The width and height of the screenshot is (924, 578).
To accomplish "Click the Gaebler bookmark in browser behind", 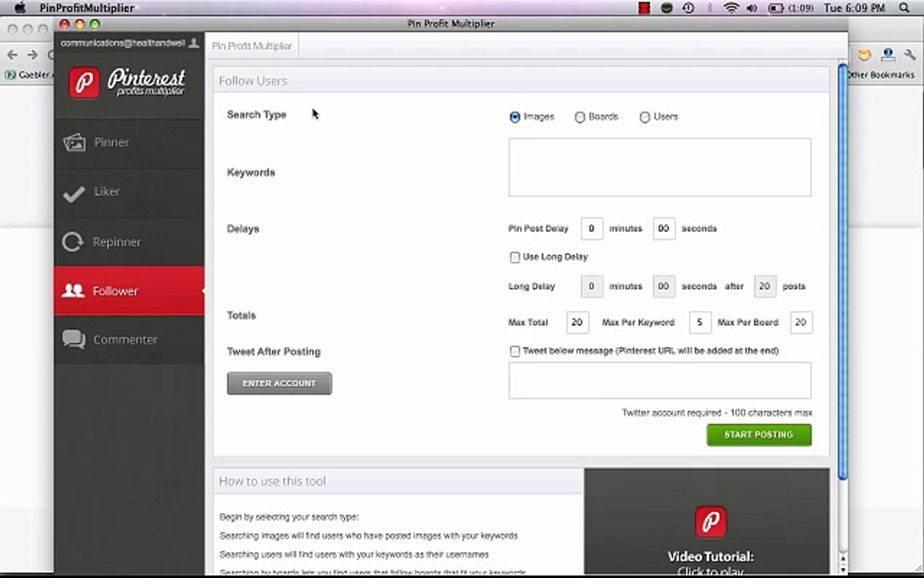I will click(28, 75).
